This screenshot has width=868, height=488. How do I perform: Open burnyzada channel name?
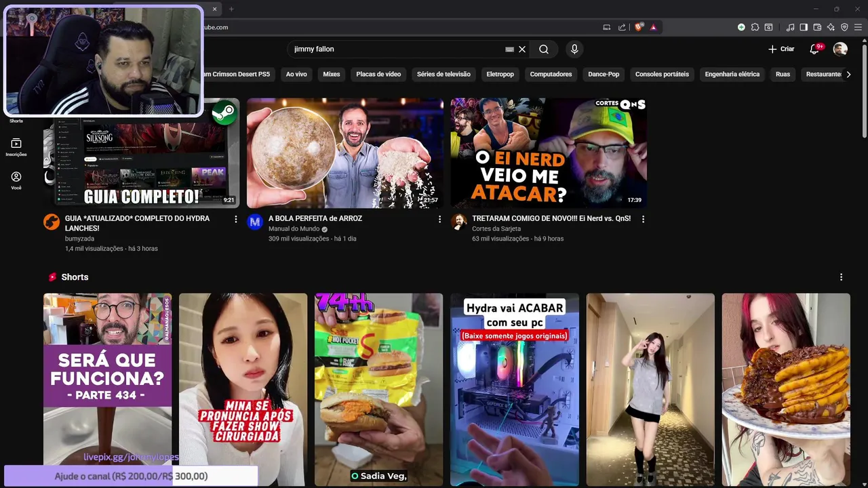click(79, 239)
